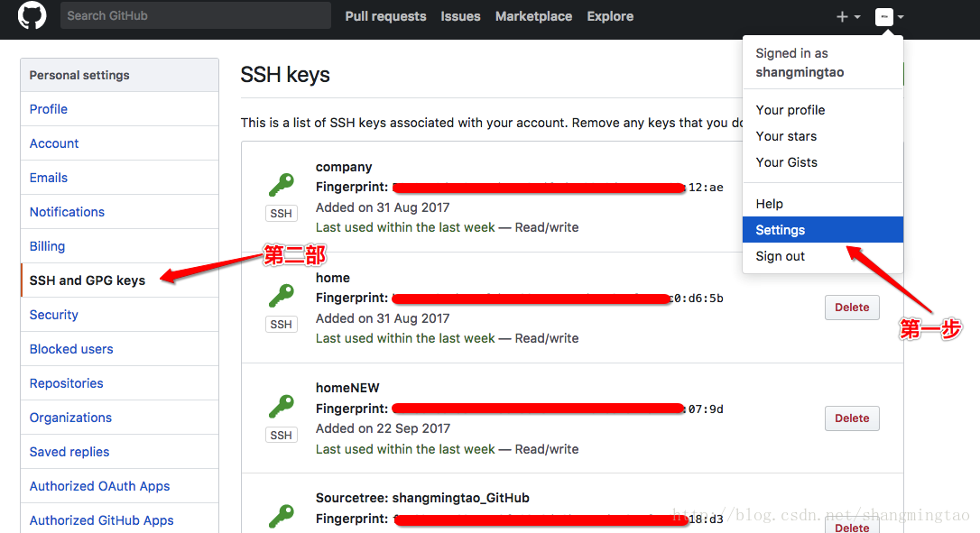Screen dimensions: 980x533
Task: Click the 'shangmingtao' username in the user menu
Action: point(800,72)
